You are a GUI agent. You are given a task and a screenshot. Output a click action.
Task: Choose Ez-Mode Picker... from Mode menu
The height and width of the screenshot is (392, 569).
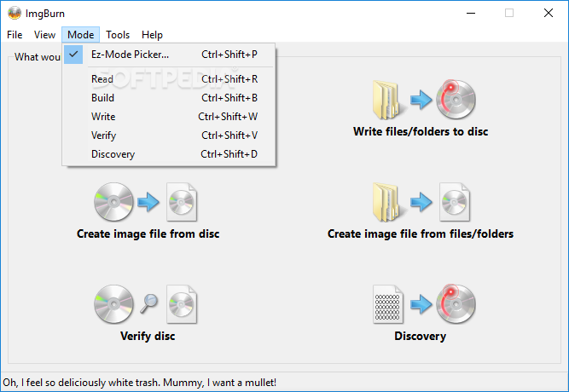tap(169, 55)
